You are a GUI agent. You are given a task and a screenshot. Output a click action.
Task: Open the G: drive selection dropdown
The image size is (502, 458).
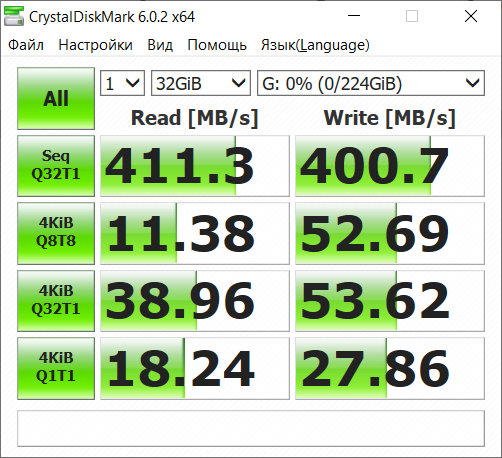click(x=371, y=83)
